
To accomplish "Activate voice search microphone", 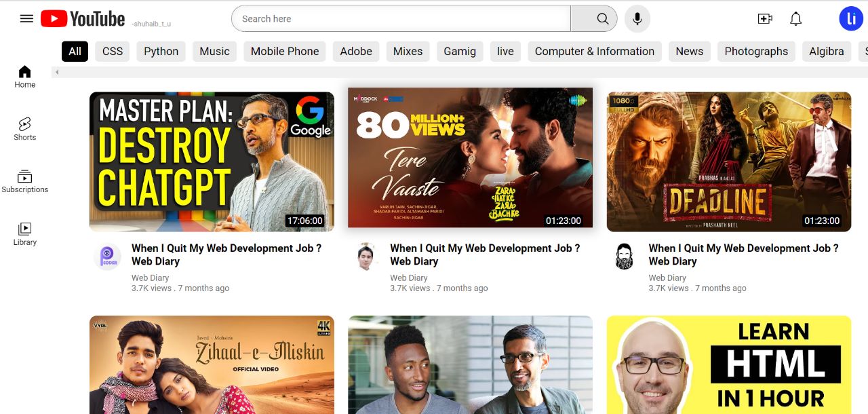I will click(637, 19).
